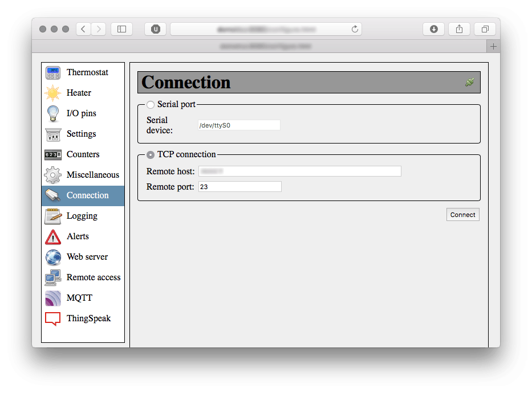Click the Settings switches icon
Screen dimensions: 532x393
point(53,134)
